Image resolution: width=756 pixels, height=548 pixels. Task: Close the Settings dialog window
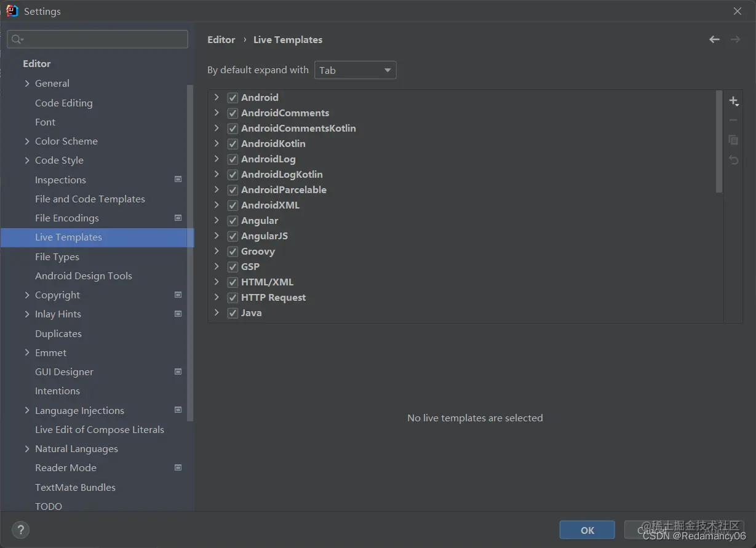pyautogui.click(x=738, y=11)
